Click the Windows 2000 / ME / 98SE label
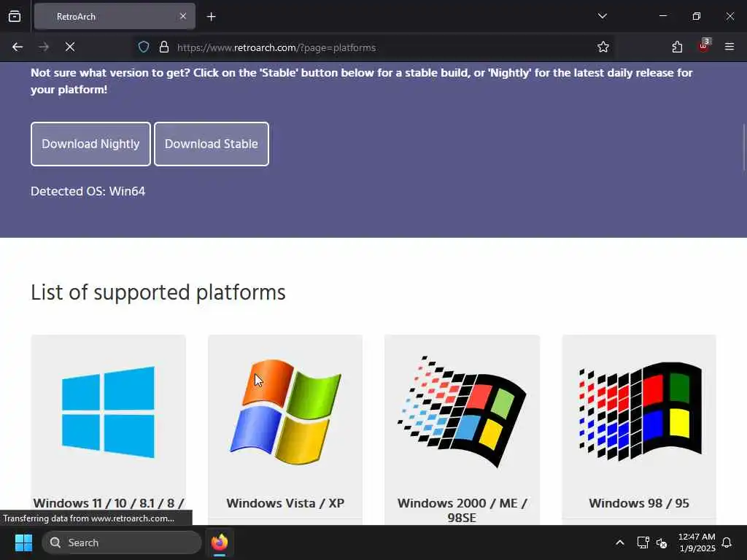747x560 pixels. click(x=462, y=510)
